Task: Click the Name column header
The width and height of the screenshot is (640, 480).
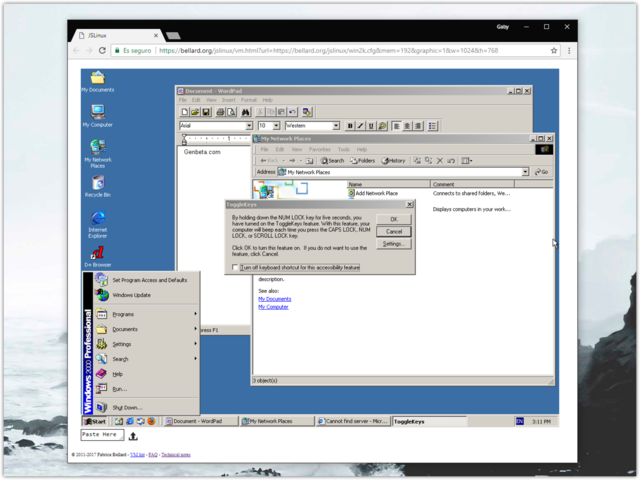Action: point(389,184)
